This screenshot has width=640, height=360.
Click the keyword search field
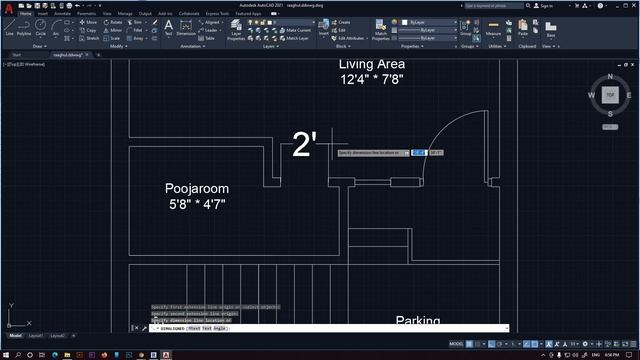(x=493, y=6)
